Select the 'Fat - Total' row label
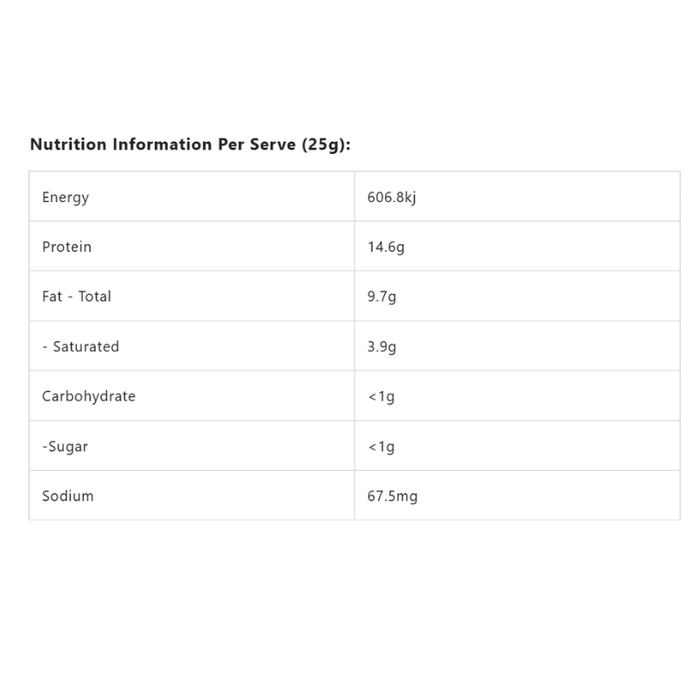 [x=76, y=297]
